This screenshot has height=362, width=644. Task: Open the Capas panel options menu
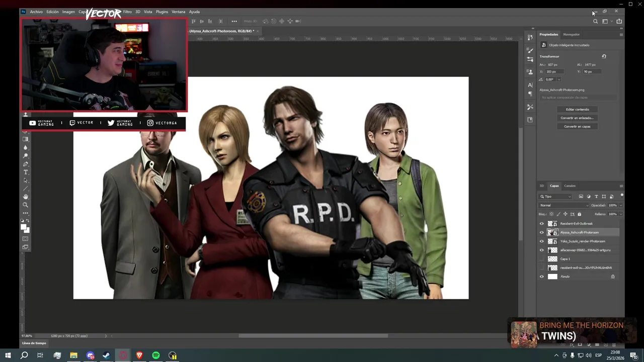click(621, 186)
